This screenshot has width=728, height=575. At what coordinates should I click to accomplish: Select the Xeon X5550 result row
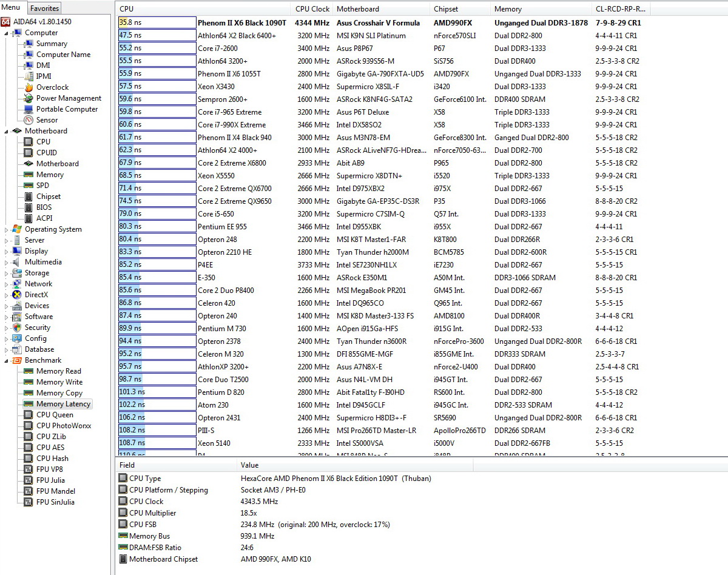pos(422,175)
